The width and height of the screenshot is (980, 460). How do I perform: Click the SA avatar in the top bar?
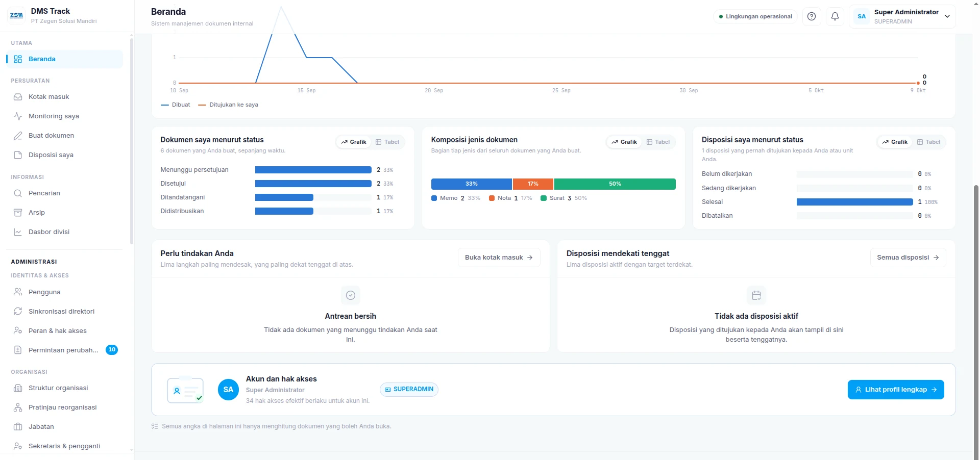pyautogui.click(x=862, y=16)
